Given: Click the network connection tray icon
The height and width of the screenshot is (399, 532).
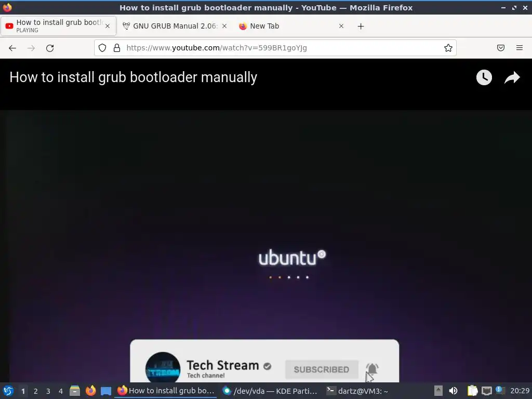Looking at the screenshot, I should click(486, 391).
